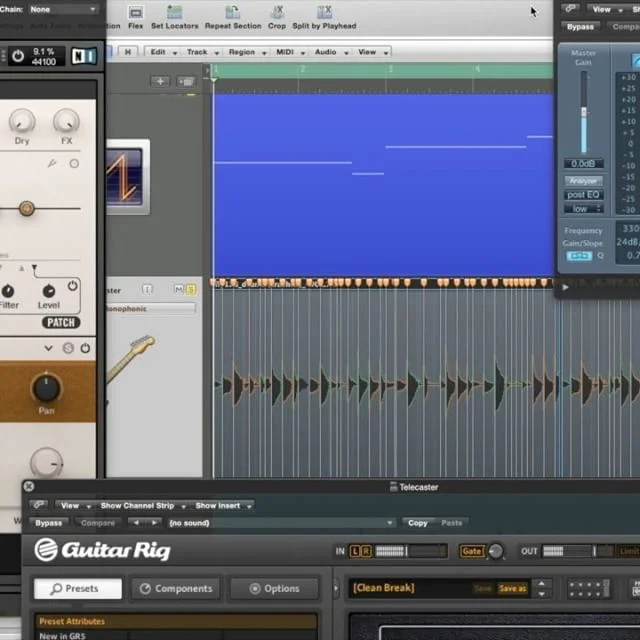Adjust the Dry knob

click(22, 122)
